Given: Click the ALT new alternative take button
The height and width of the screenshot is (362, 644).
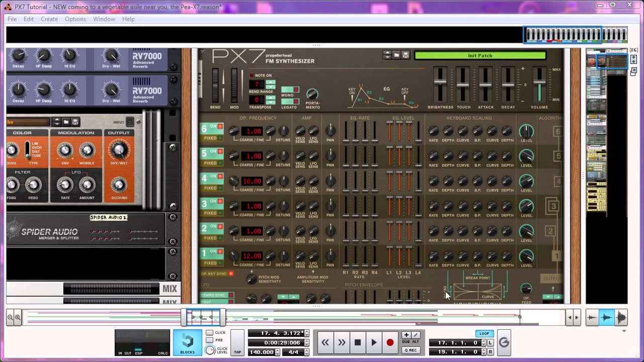Looking at the screenshot, I should 416,335.
